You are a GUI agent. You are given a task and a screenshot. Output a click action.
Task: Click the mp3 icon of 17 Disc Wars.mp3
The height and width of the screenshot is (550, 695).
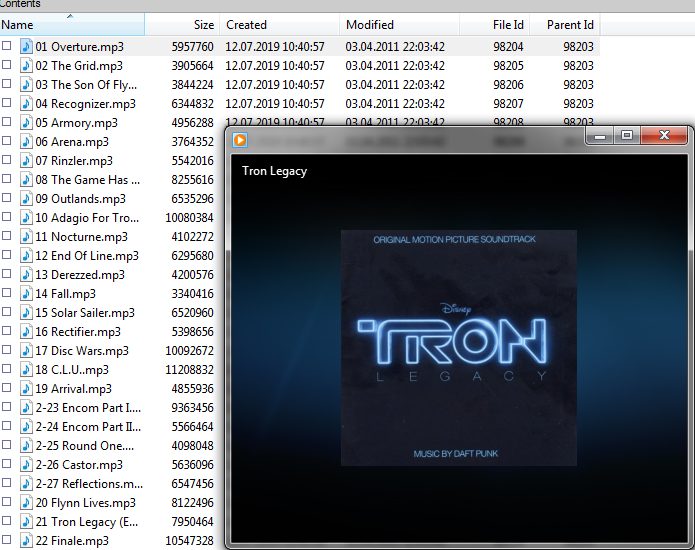(x=26, y=351)
